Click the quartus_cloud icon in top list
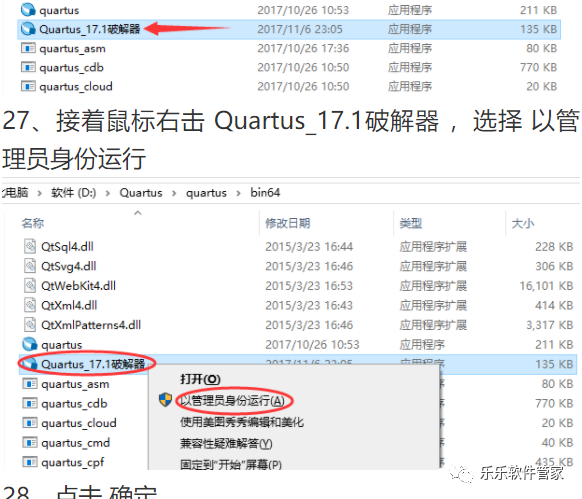 [28, 87]
